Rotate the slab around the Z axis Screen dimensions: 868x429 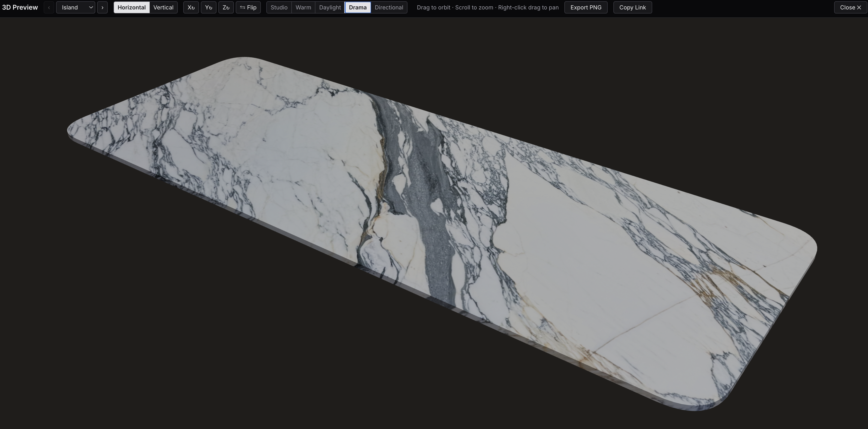pyautogui.click(x=226, y=7)
